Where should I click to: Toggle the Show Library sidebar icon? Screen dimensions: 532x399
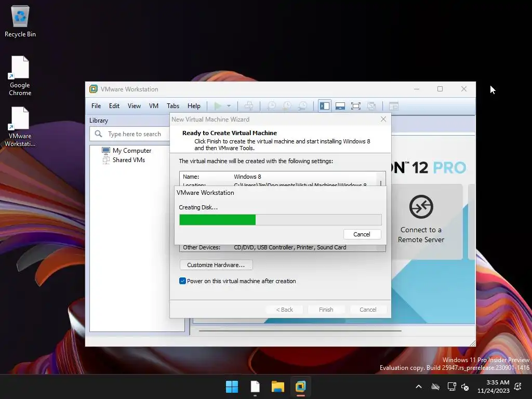(325, 106)
